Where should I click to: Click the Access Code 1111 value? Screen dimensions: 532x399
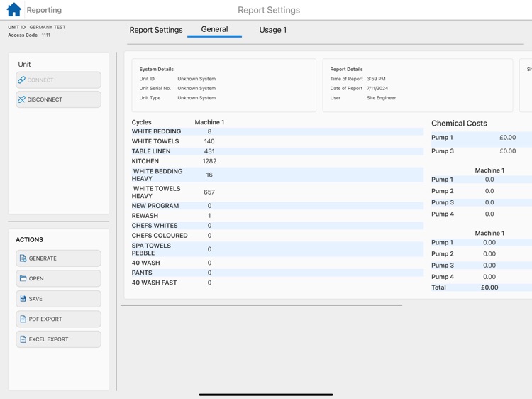coord(46,35)
